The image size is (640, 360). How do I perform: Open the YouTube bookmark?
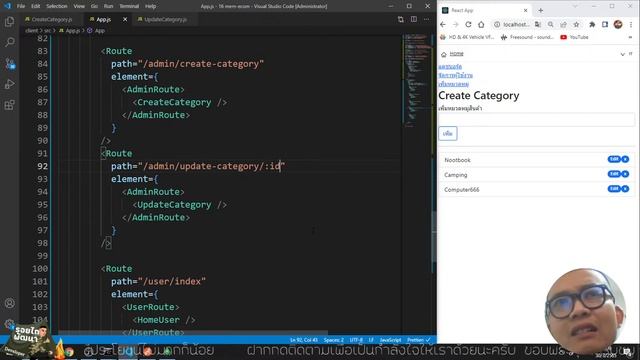click(574, 37)
